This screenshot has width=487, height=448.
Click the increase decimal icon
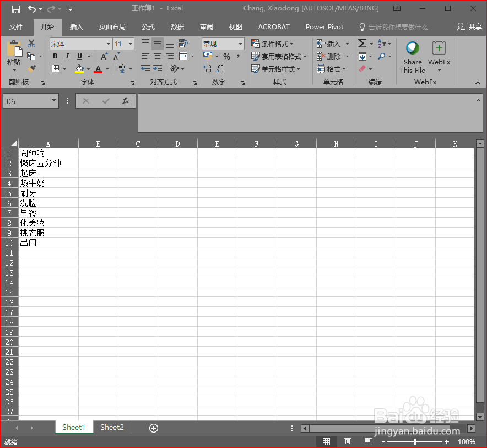pyautogui.click(x=206, y=68)
